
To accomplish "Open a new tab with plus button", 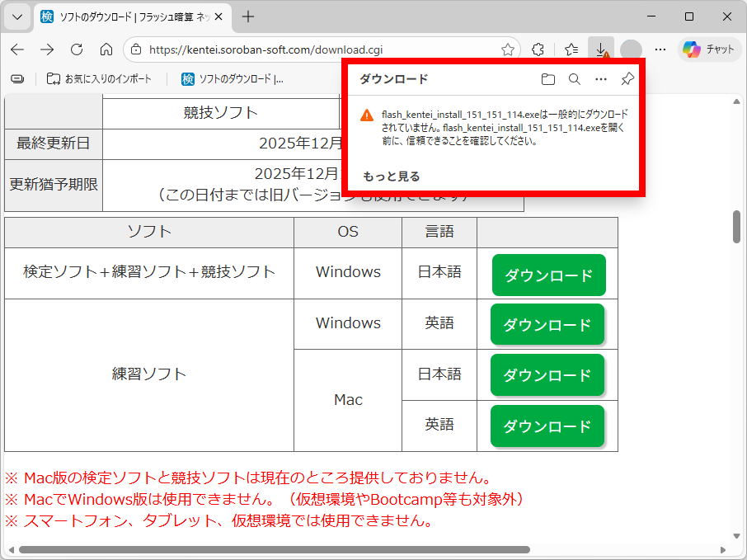I will pyautogui.click(x=248, y=16).
